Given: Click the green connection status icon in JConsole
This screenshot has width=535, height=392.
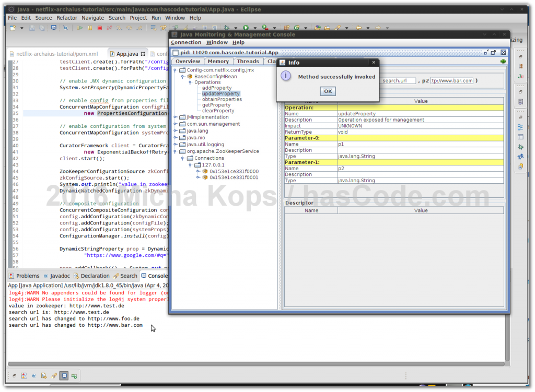Looking at the screenshot, I should click(503, 61).
